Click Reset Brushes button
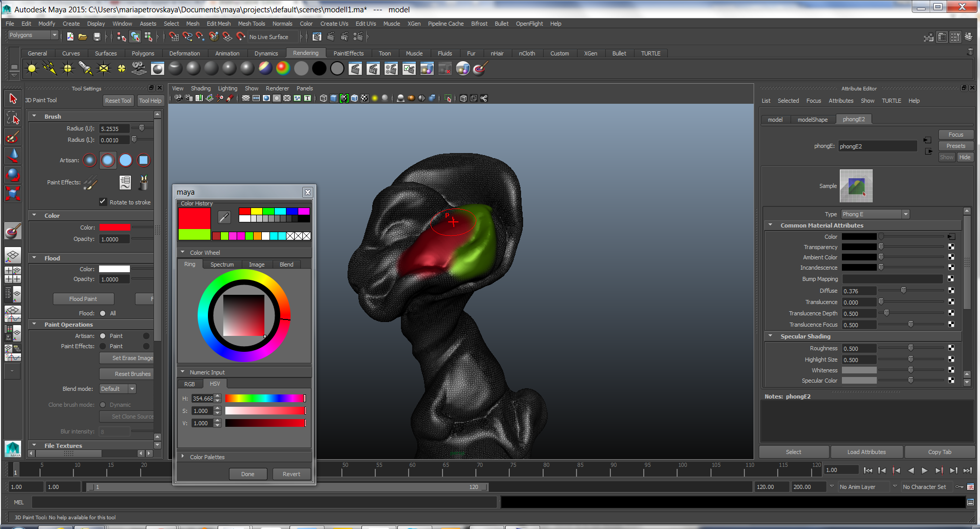The image size is (980, 529). [x=127, y=374]
